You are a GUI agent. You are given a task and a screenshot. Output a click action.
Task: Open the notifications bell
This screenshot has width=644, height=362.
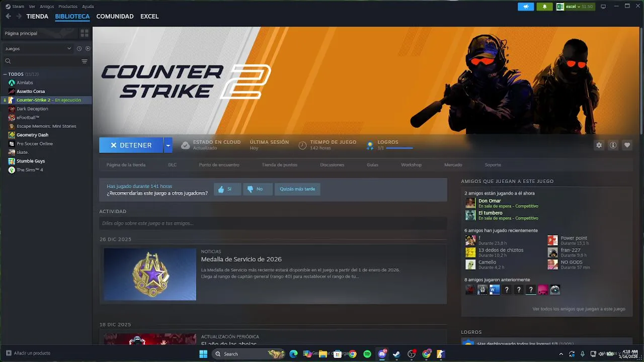[x=544, y=7]
